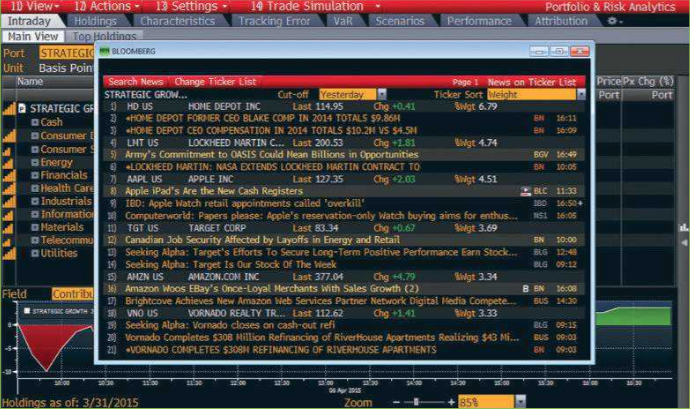
Task: Click the Name column header
Action: click(30, 81)
